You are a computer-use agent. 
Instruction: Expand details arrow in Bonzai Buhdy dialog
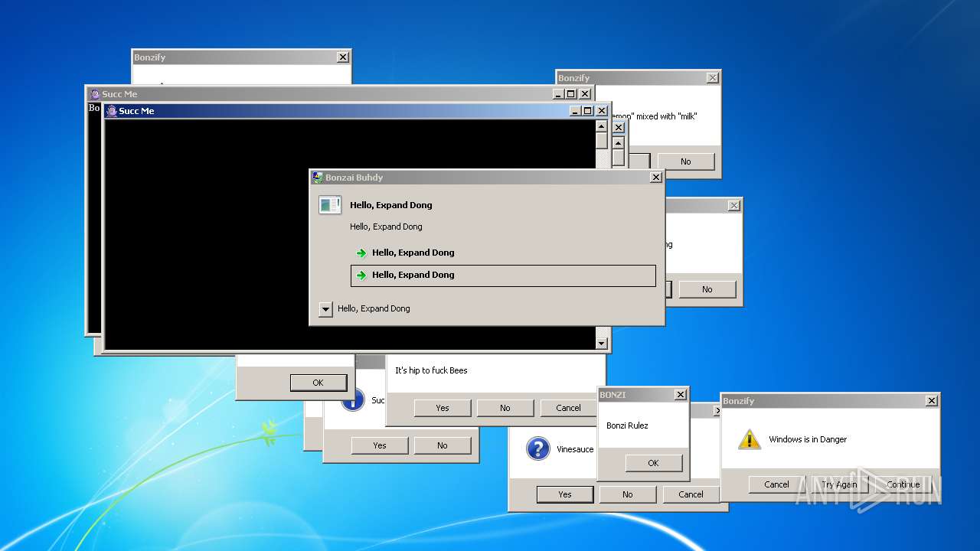click(325, 309)
